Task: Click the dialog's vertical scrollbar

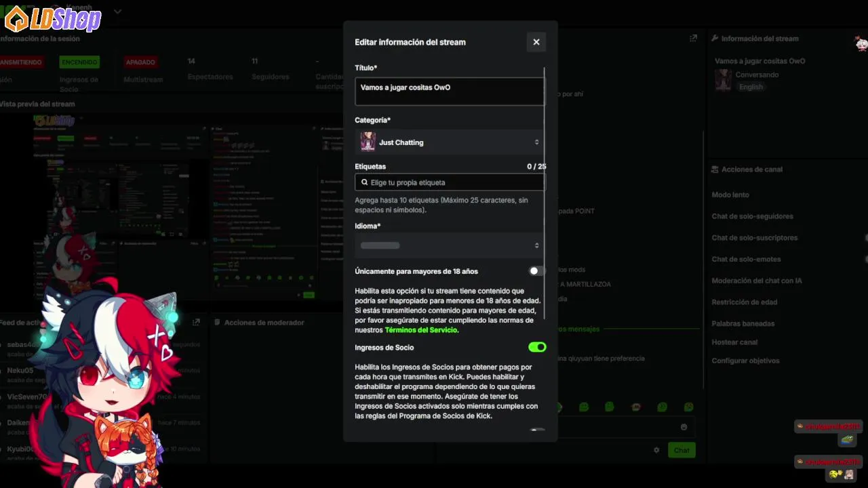Action: pyautogui.click(x=545, y=193)
